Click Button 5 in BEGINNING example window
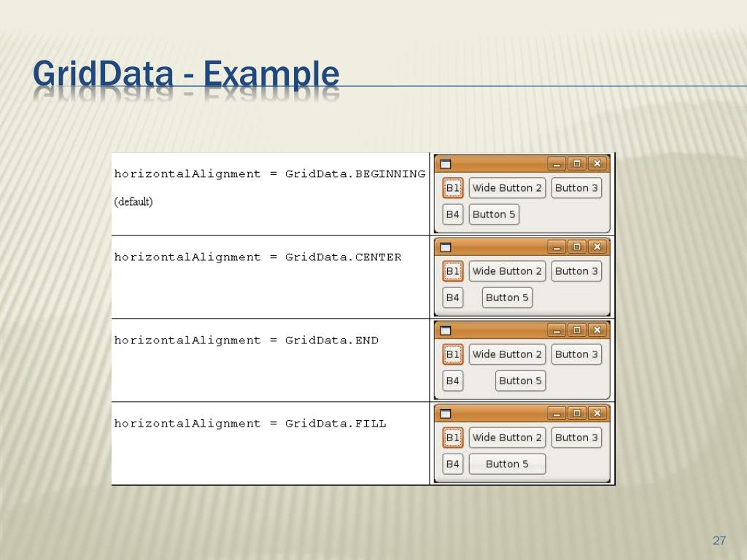Viewport: 747px width, 560px height. pos(494,214)
